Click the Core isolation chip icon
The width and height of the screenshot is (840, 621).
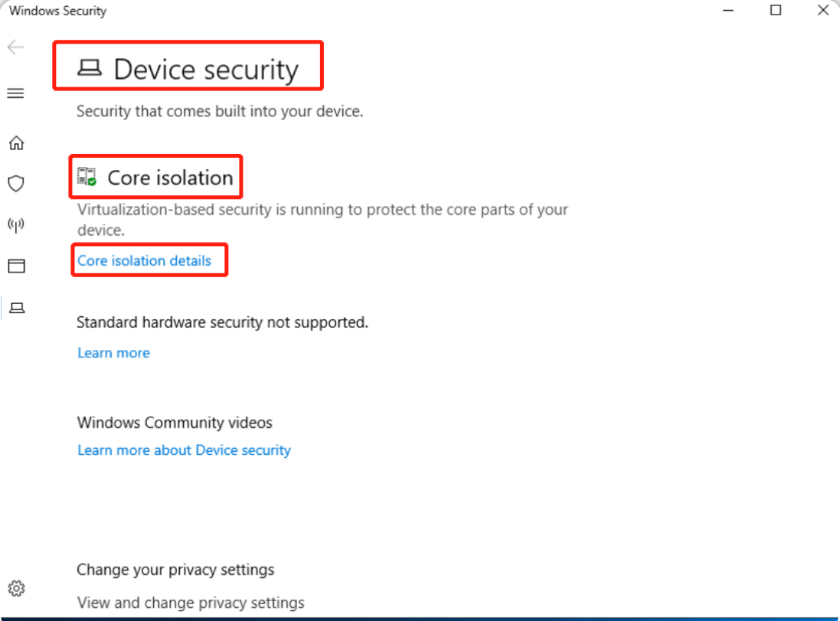pos(87,177)
